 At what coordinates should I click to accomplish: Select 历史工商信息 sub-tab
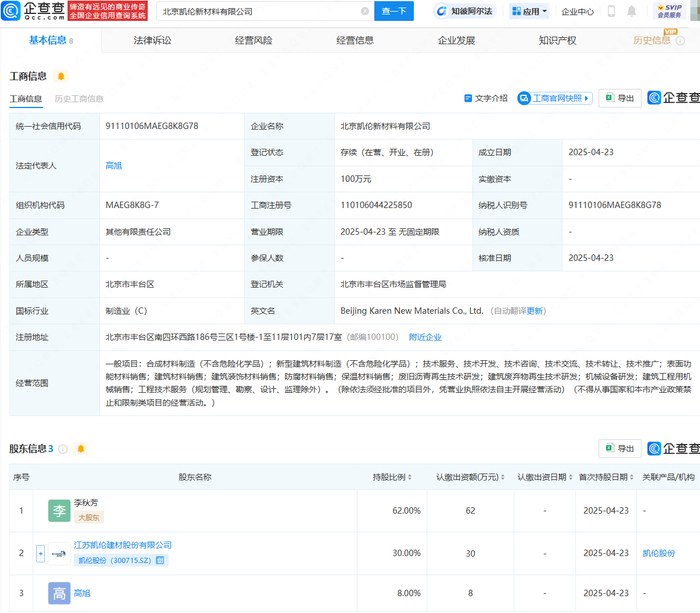click(79, 99)
